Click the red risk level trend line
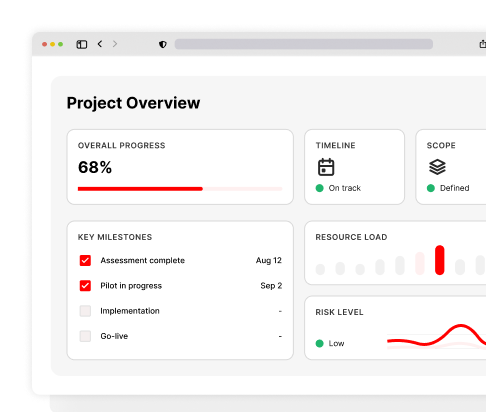This screenshot has width=486, height=412. (437, 336)
